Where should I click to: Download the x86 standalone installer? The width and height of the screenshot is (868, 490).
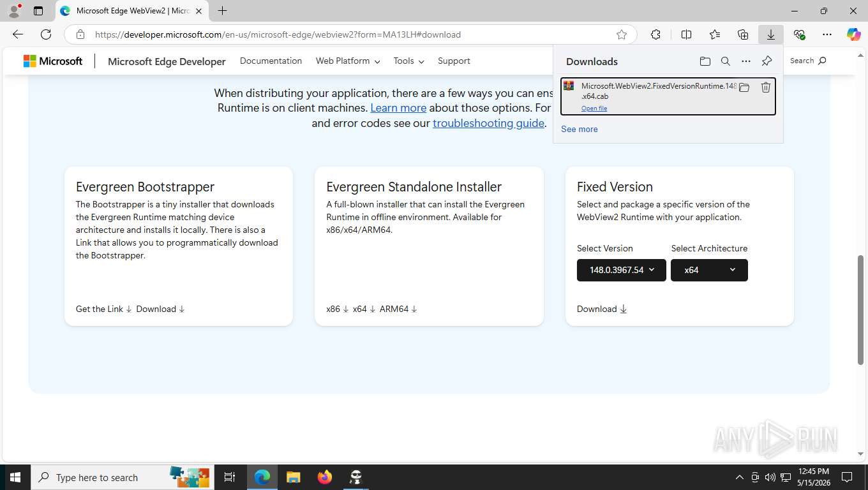click(338, 309)
